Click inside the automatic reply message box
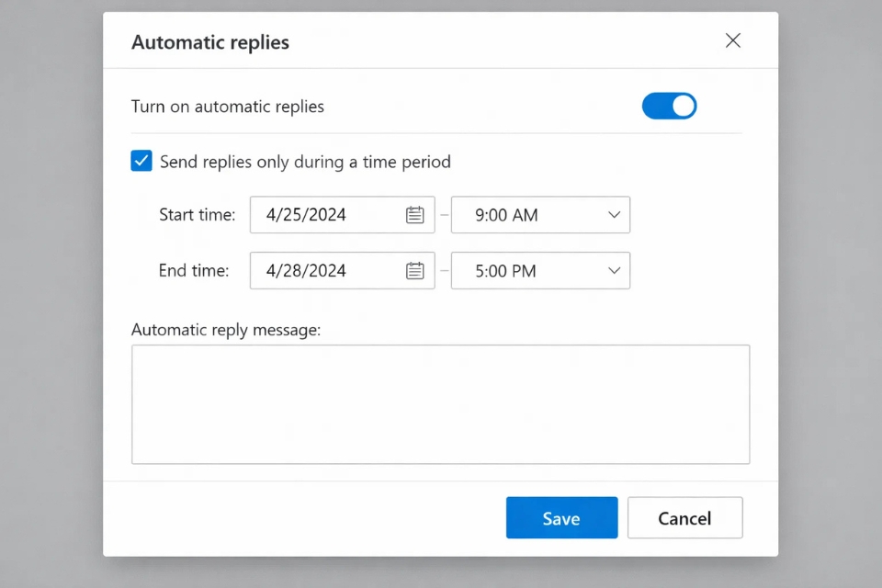Image resolution: width=882 pixels, height=588 pixels. (440, 404)
